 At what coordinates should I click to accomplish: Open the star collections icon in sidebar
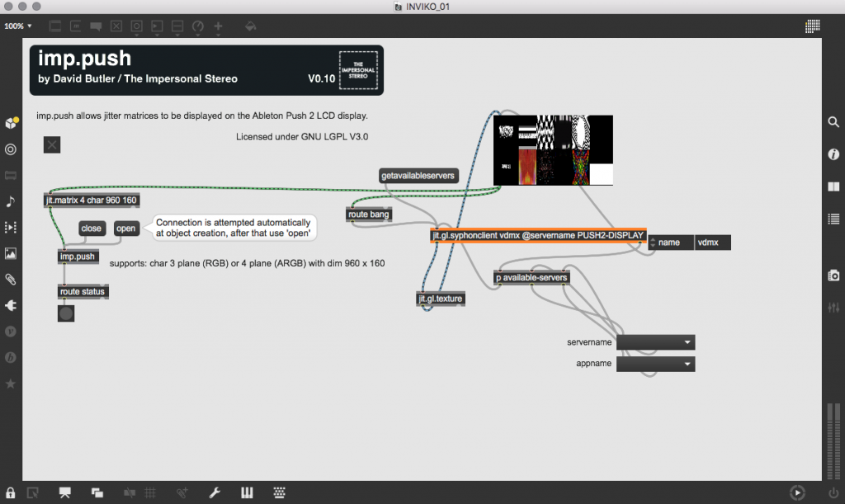coord(10,384)
